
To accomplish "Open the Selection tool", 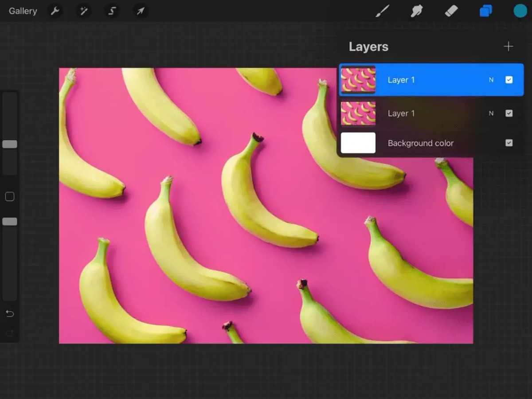I will tap(112, 11).
